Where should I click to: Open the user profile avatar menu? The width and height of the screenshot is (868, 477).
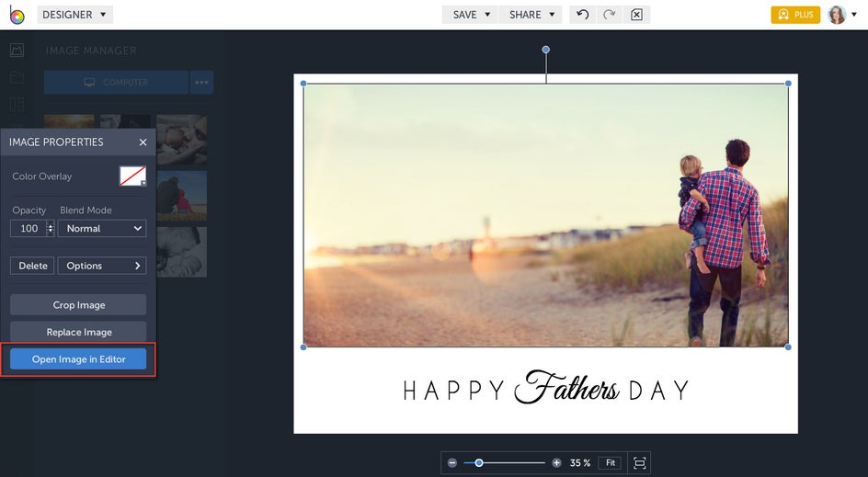pyautogui.click(x=837, y=15)
